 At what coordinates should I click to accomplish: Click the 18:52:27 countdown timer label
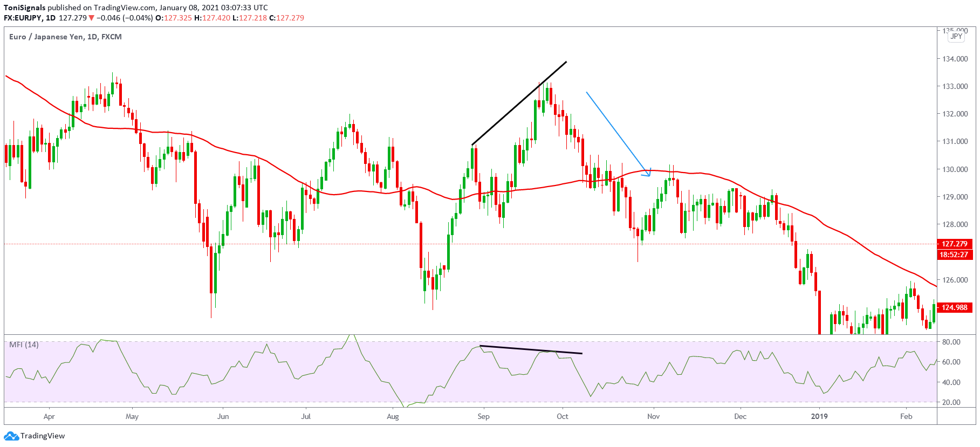[955, 255]
